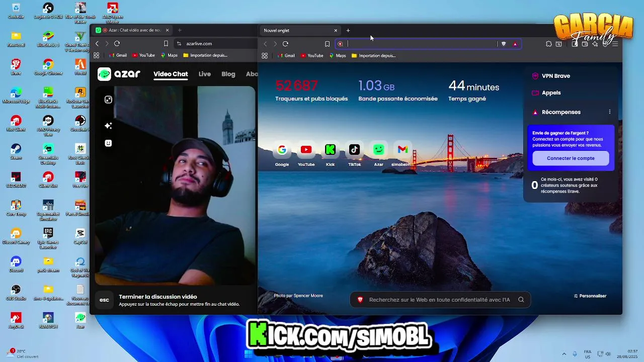
Task: Open Kick shortcut tile on new tab
Action: coord(330,154)
